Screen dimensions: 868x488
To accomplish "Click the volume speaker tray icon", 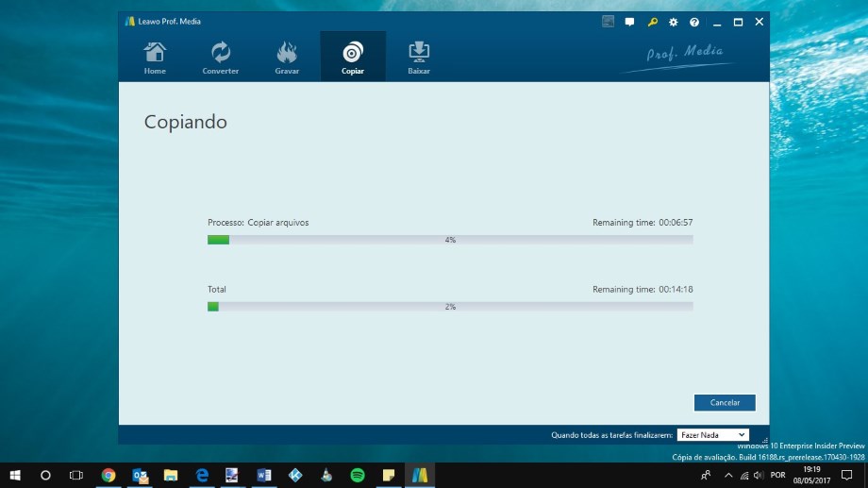I will pos(759,475).
